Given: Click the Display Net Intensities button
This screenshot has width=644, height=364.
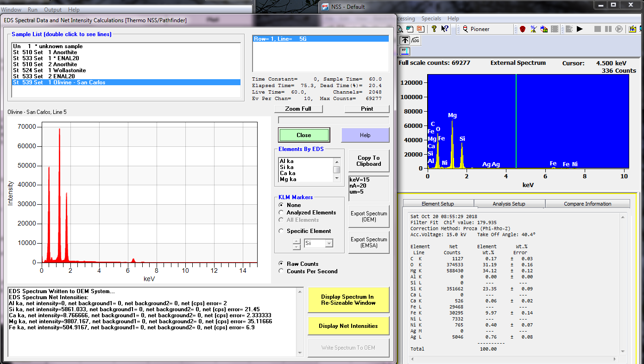Looking at the screenshot, I should 348,326.
